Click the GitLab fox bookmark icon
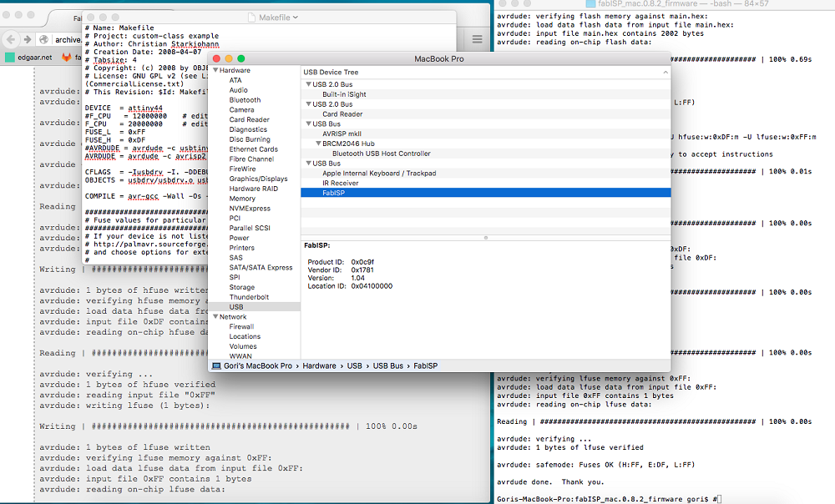Screen dimensions: 835x504 pyautogui.click(x=67, y=57)
